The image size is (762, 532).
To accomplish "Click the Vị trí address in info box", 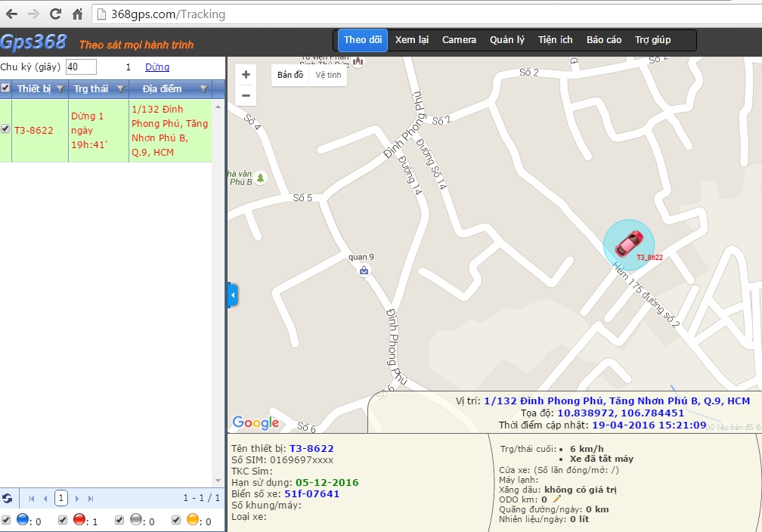I will point(617,401).
